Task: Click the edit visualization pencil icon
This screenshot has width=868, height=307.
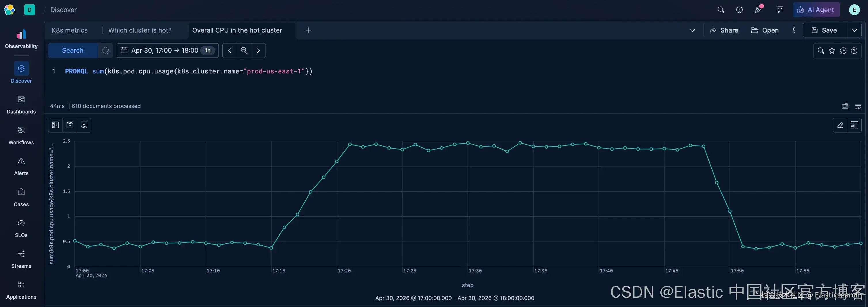Action: [x=840, y=125]
